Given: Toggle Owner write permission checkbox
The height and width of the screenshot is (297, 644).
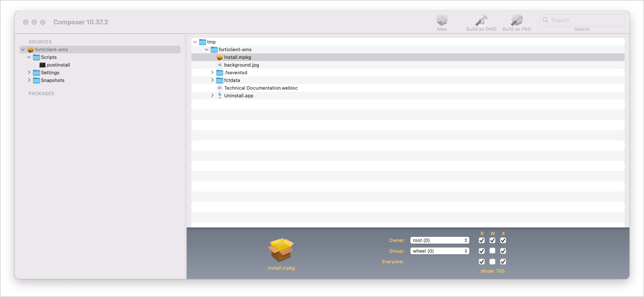Looking at the screenshot, I should coord(492,240).
